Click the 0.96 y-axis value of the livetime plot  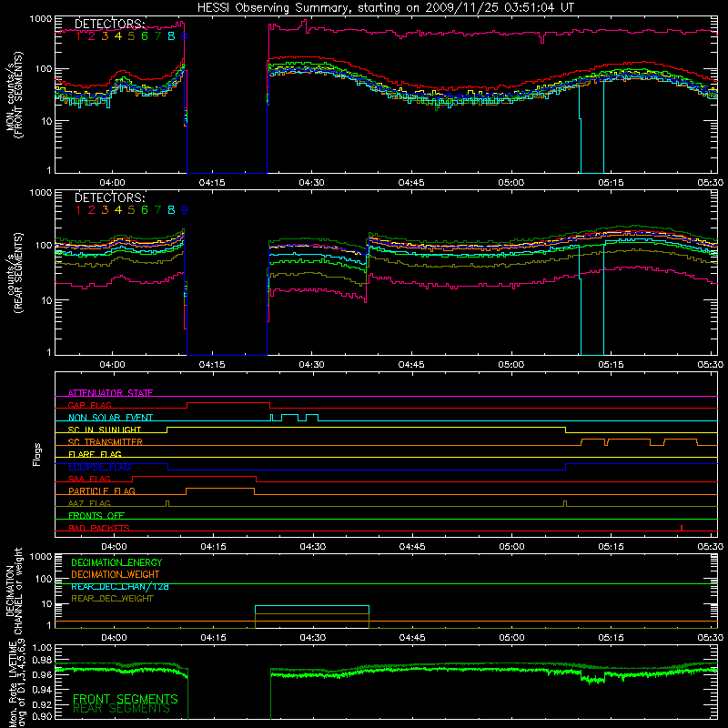click(x=42, y=674)
